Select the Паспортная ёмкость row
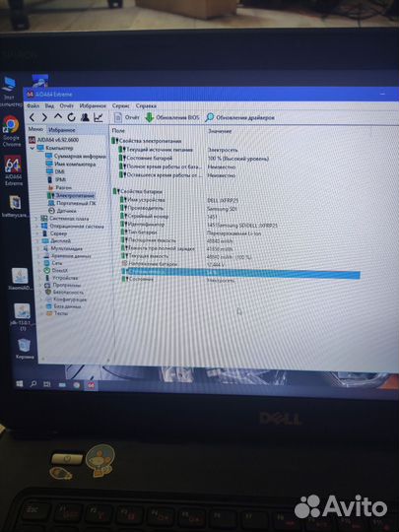399x532 pixels. click(x=177, y=241)
